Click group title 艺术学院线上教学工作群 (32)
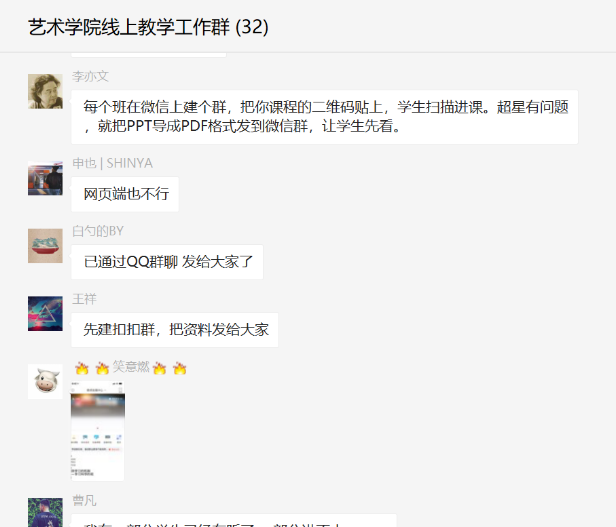Screen dimensions: 616x527 (148, 27)
